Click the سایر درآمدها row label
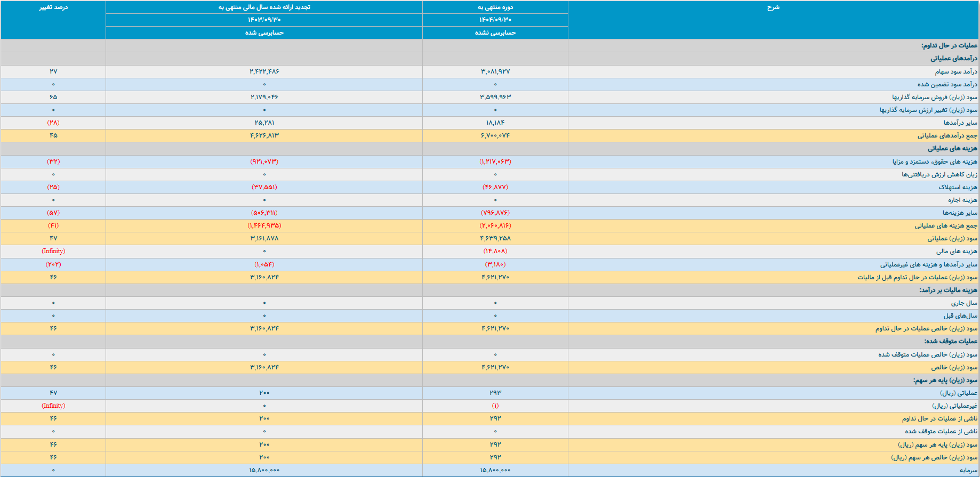Viewport: 980px width, 477px height. coord(960,123)
